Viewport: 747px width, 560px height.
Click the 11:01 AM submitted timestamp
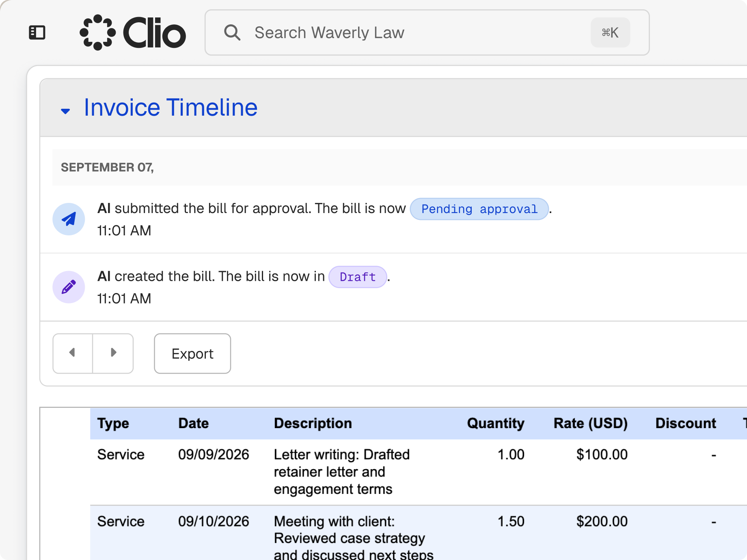point(124,230)
